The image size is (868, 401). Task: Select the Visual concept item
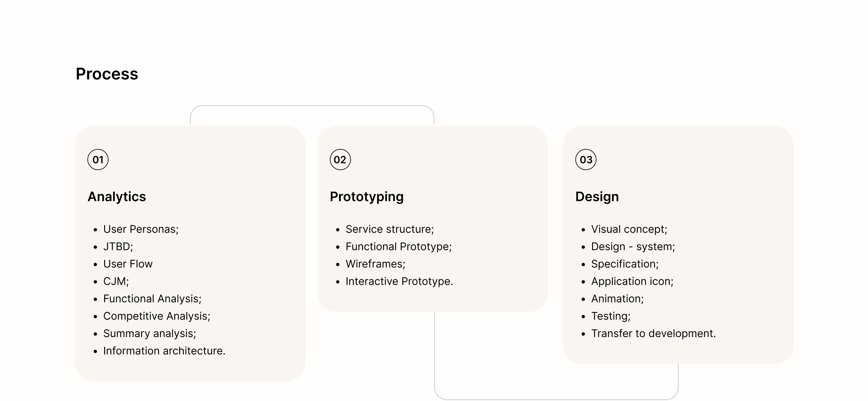click(629, 229)
